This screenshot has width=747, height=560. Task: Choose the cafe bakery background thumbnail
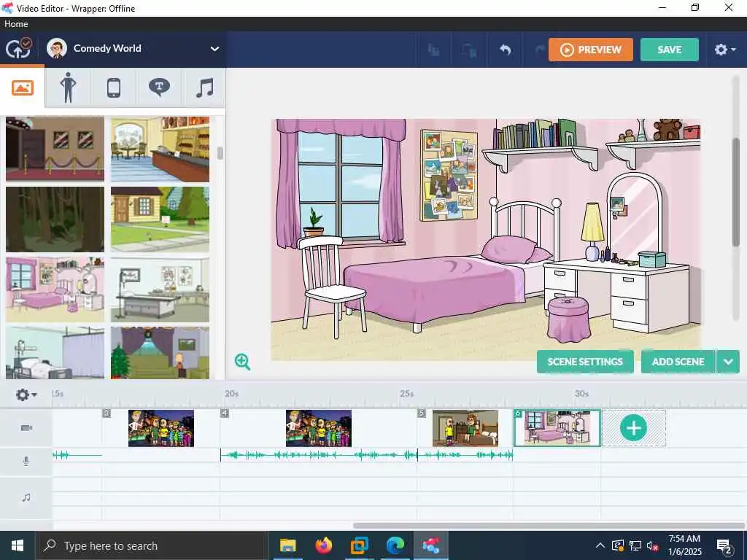point(160,149)
